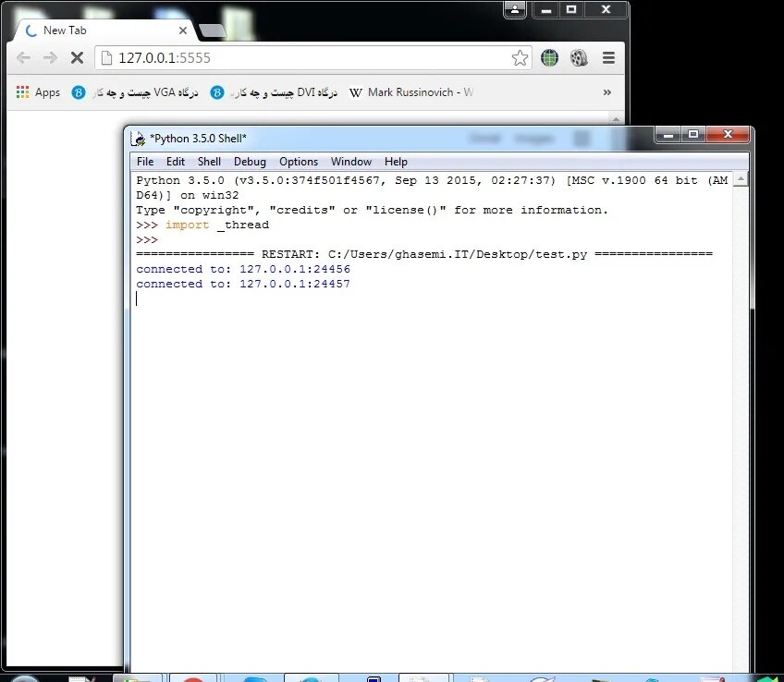
Task: Click Chrome's forward navigation arrow
Action: 50,58
